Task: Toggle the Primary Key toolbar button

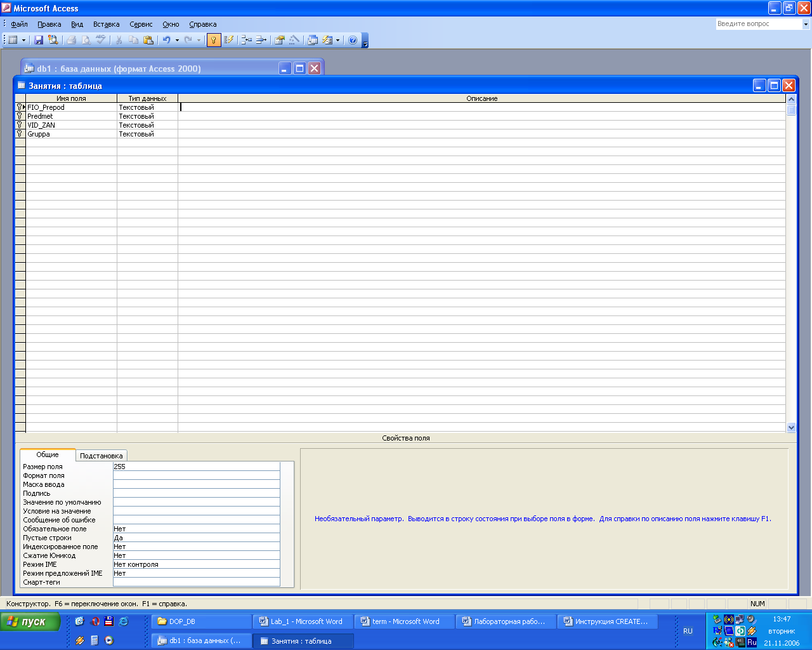Action: 214,40
